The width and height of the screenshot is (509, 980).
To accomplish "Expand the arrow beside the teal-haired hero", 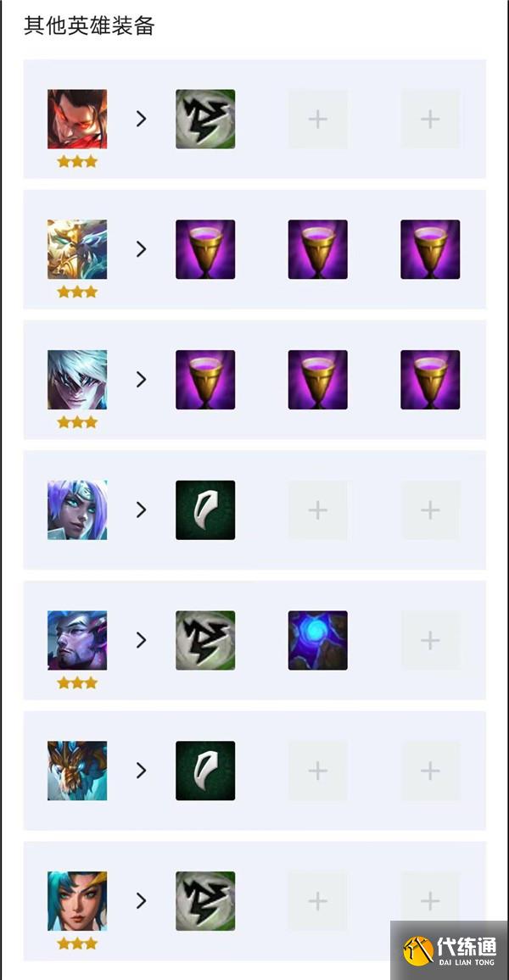I will point(142,900).
